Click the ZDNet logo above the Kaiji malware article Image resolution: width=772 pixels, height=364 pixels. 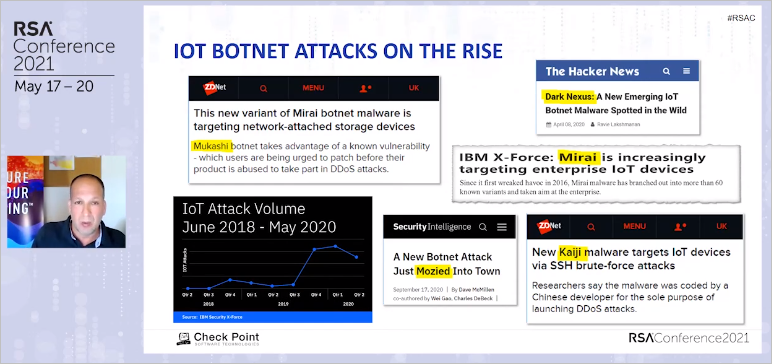point(549,227)
